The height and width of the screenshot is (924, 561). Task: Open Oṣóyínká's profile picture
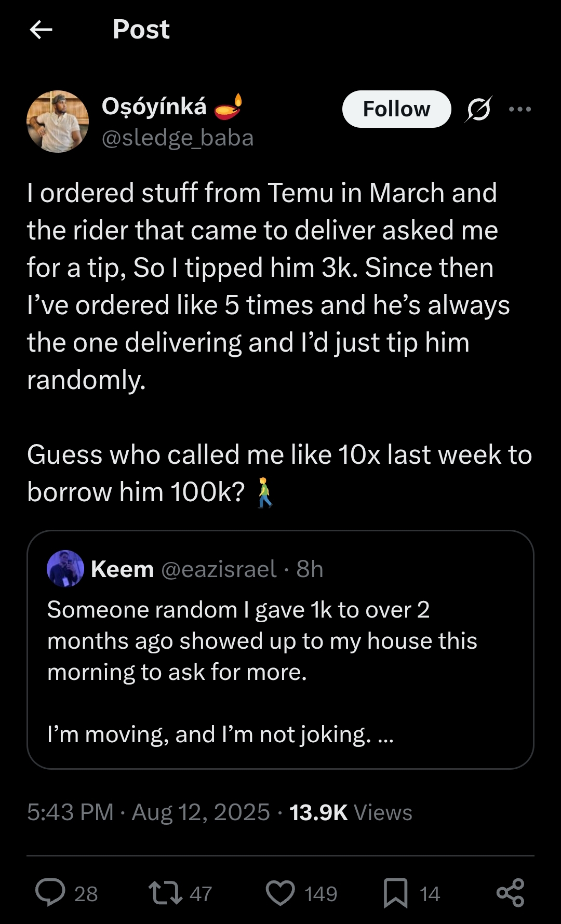58,122
